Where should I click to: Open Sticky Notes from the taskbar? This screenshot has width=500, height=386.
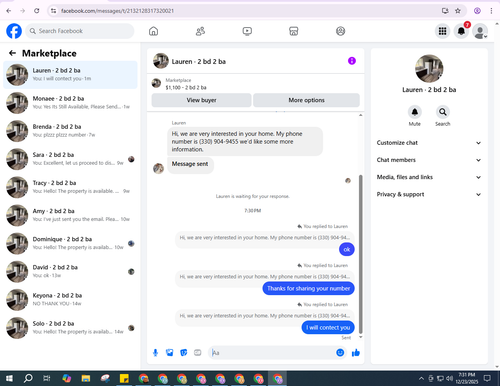124,378
